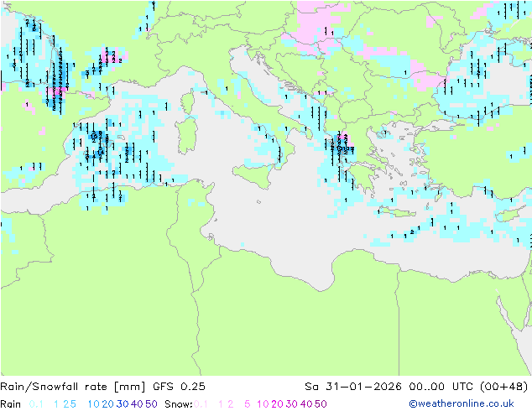The height and width of the screenshot is (411, 532).
Task: Click the island of Sicily on the map
Action: pyautogui.click(x=254, y=175)
